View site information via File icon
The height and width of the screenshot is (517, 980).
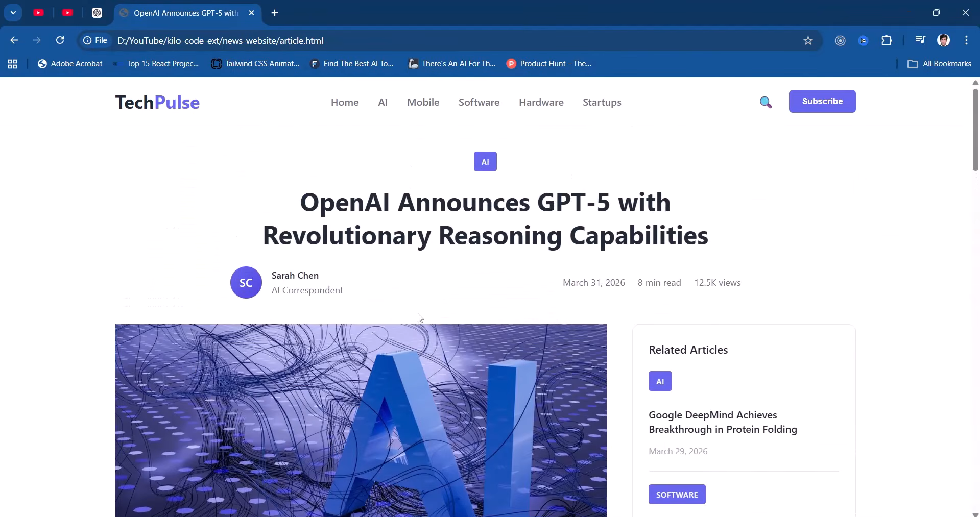(95, 40)
